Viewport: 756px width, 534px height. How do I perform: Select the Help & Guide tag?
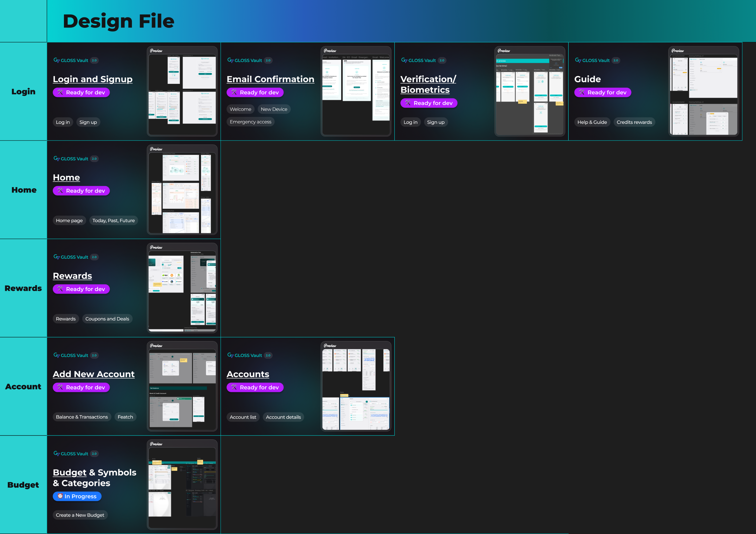click(592, 122)
